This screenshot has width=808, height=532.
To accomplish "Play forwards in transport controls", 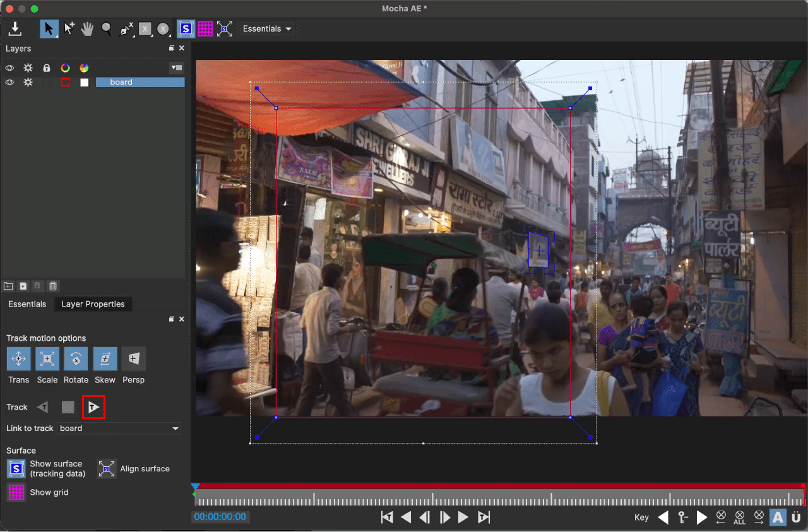I will pyautogui.click(x=464, y=517).
